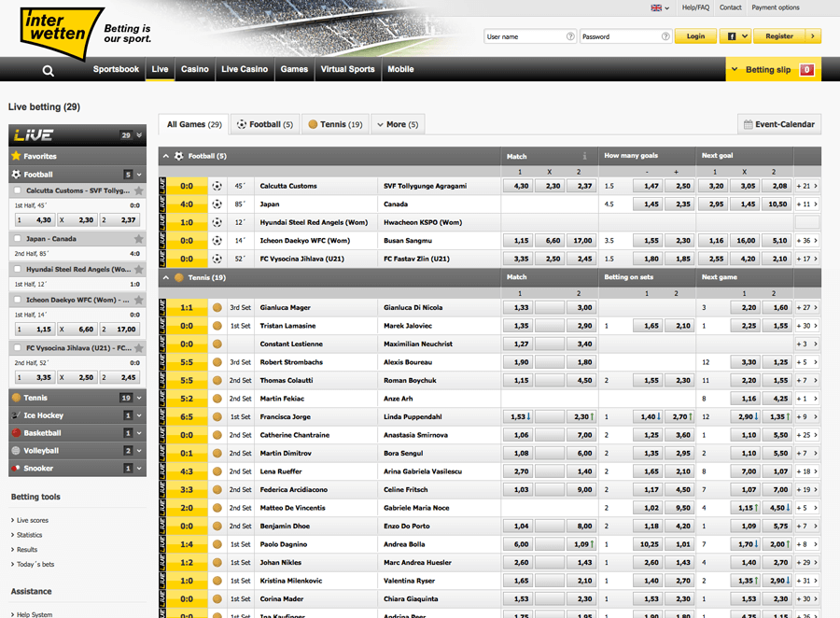Switch to the Sportsbook menu
840x618 pixels.
[x=116, y=69]
